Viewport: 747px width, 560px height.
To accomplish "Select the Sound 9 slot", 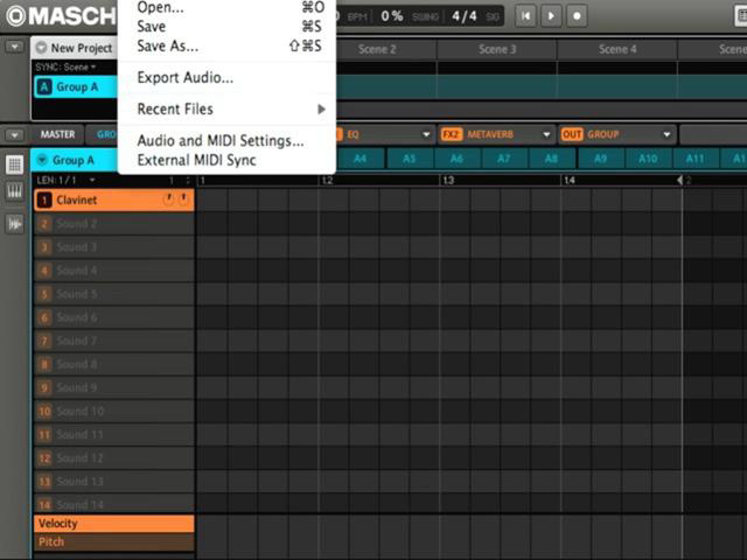I will click(x=114, y=388).
